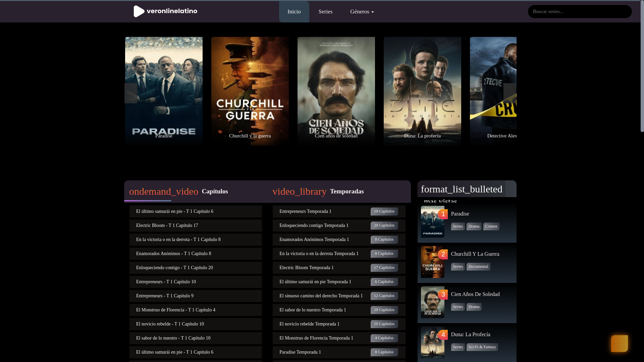The image size is (644, 362).
Task: Open Enamorados Anónimos T 1 Capítulo 8
Action: 196,254
